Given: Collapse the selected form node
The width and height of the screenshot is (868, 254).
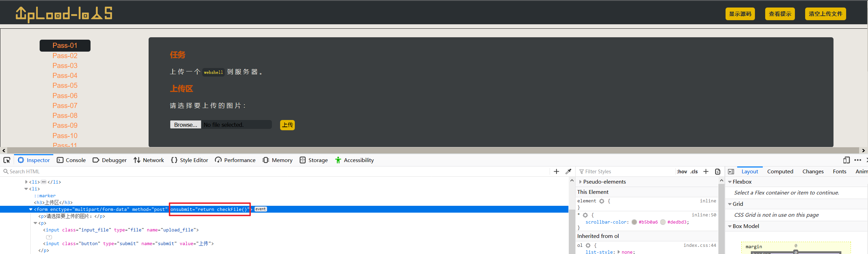Looking at the screenshot, I should click(x=31, y=209).
